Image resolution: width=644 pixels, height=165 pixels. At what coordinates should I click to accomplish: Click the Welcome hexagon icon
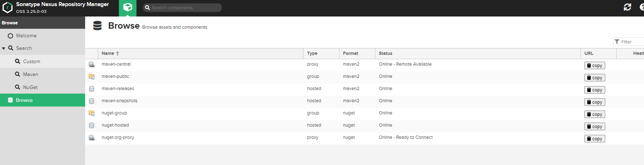10,36
